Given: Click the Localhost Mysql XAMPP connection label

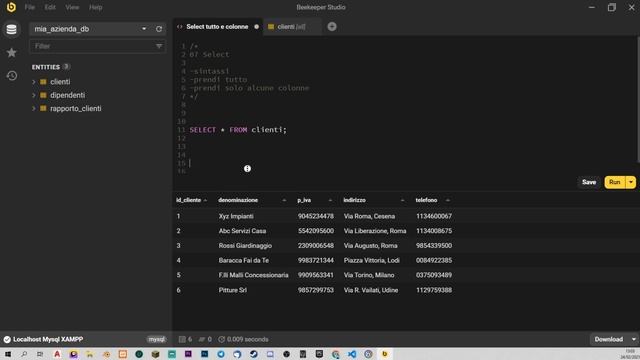Looking at the screenshot, I should tap(48, 339).
